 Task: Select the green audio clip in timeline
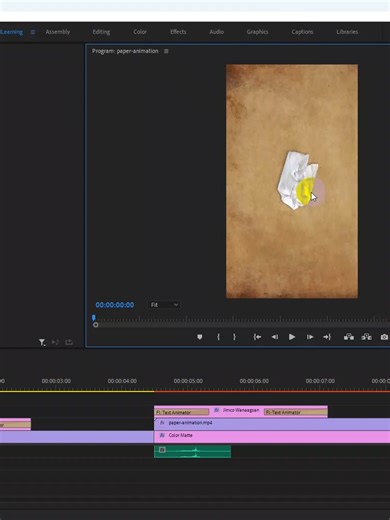[x=192, y=451]
